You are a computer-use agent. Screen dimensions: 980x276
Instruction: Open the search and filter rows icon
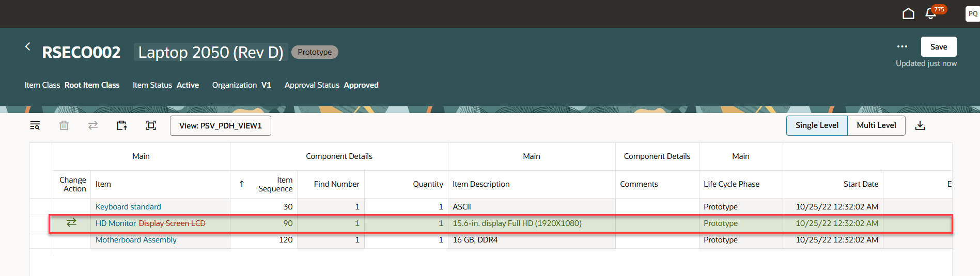click(x=35, y=125)
